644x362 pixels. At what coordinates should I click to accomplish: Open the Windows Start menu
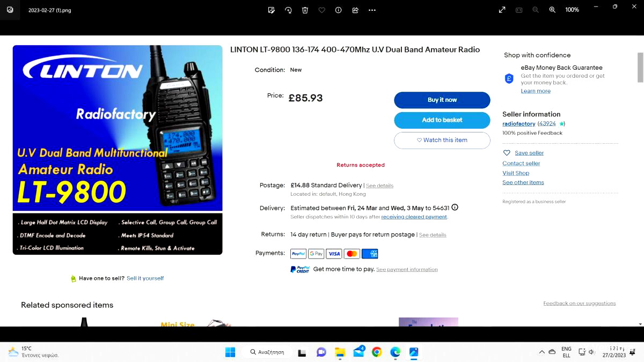click(x=230, y=352)
